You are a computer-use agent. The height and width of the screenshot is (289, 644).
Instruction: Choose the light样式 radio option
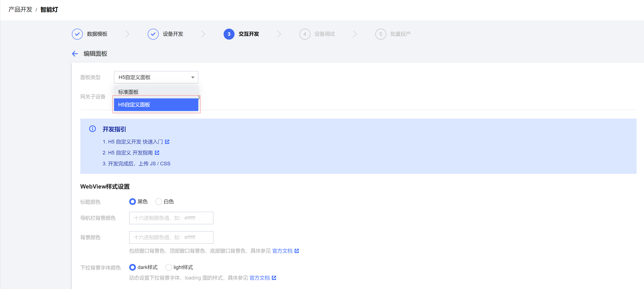[x=169, y=267]
